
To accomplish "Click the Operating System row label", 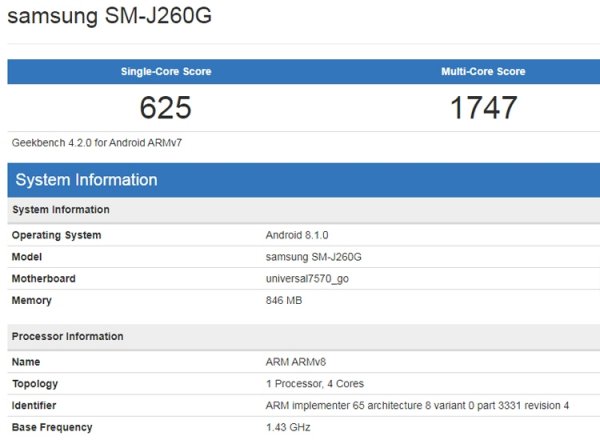I will click(x=56, y=235).
